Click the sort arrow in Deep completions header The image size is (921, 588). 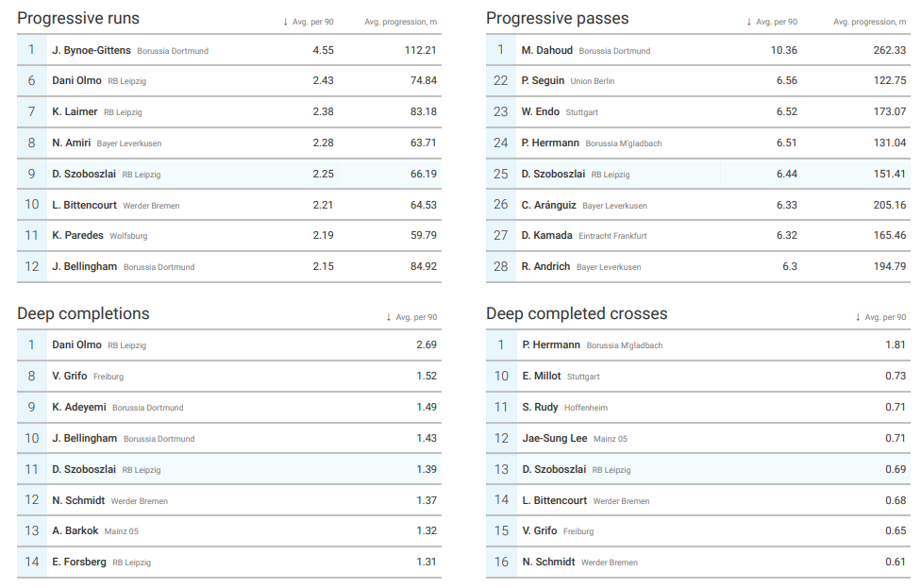[x=389, y=317]
